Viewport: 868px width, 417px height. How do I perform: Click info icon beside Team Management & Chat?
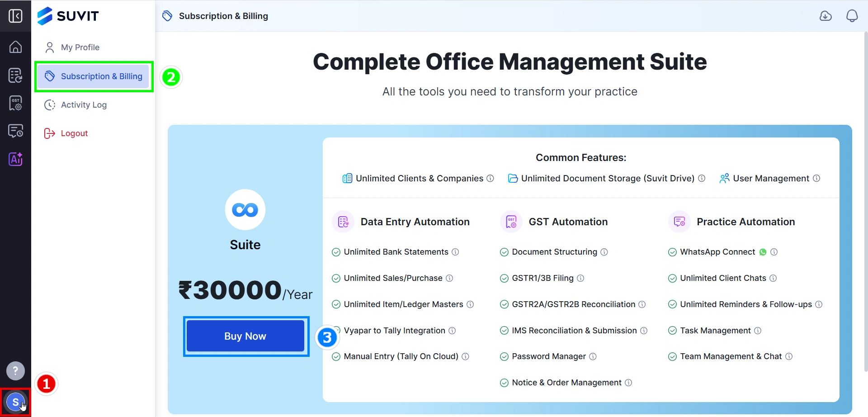(x=789, y=356)
